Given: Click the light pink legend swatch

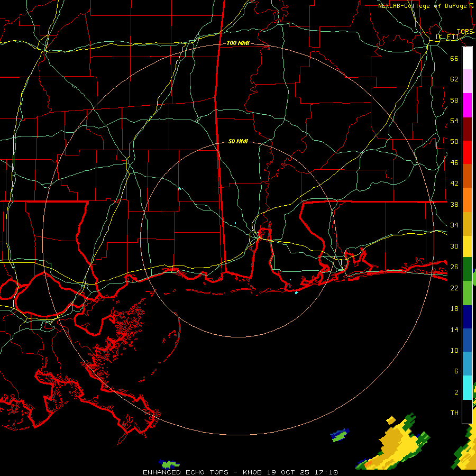Looking at the screenshot, I should 467,81.
